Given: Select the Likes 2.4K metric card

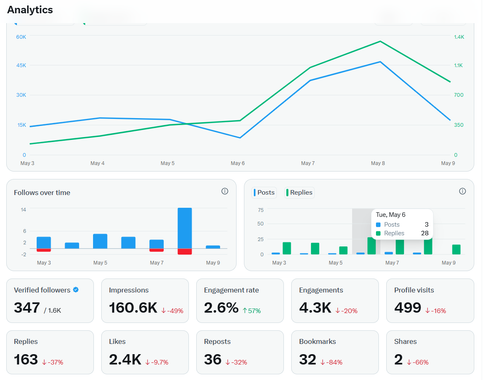Looking at the screenshot, I should point(145,352).
